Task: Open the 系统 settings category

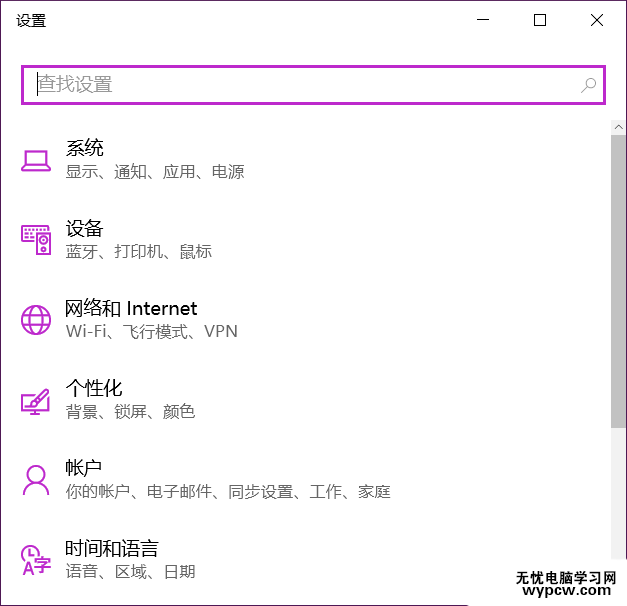Action: [85, 148]
